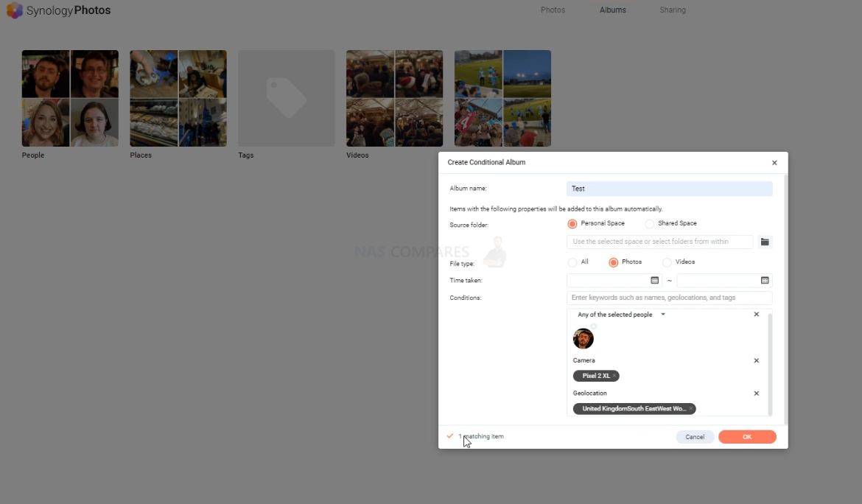Click the OK button

click(747, 437)
